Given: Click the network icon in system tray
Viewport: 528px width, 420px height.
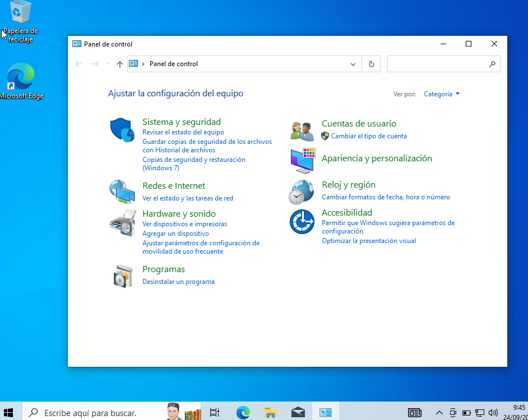Looking at the screenshot, I should (x=479, y=413).
